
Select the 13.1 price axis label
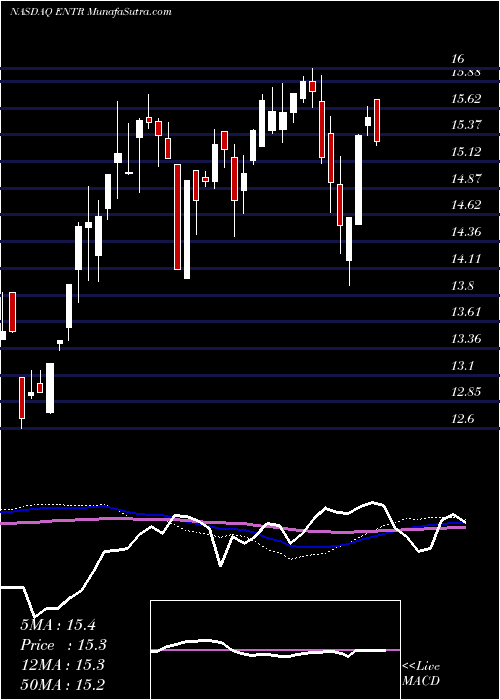[x=462, y=366]
